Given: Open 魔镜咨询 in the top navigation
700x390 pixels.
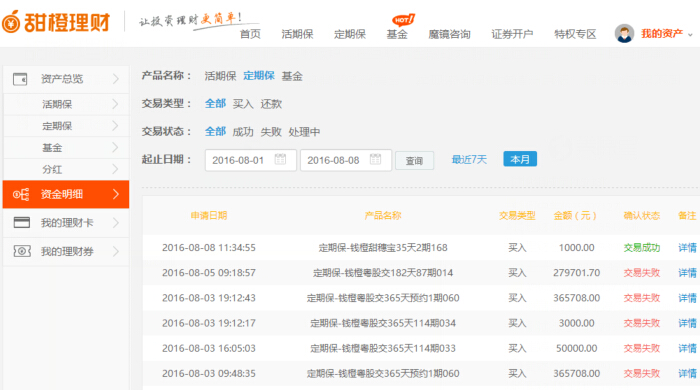Looking at the screenshot, I should [450, 34].
